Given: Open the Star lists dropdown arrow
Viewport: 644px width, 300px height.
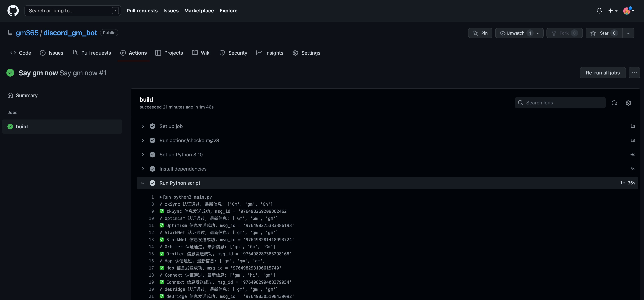Looking at the screenshot, I should [628, 33].
